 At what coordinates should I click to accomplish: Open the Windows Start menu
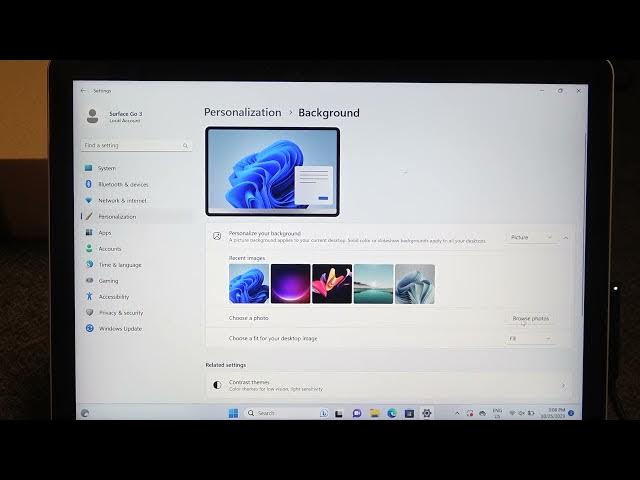tap(233, 413)
